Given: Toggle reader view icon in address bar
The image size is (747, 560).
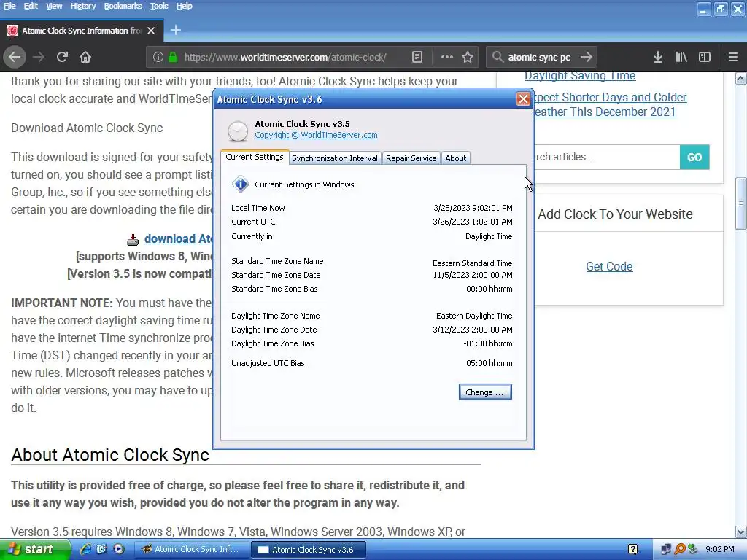Looking at the screenshot, I should point(417,57).
